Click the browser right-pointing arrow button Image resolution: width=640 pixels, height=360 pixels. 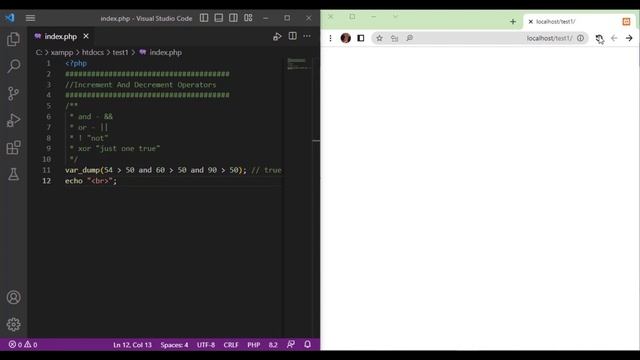629,38
